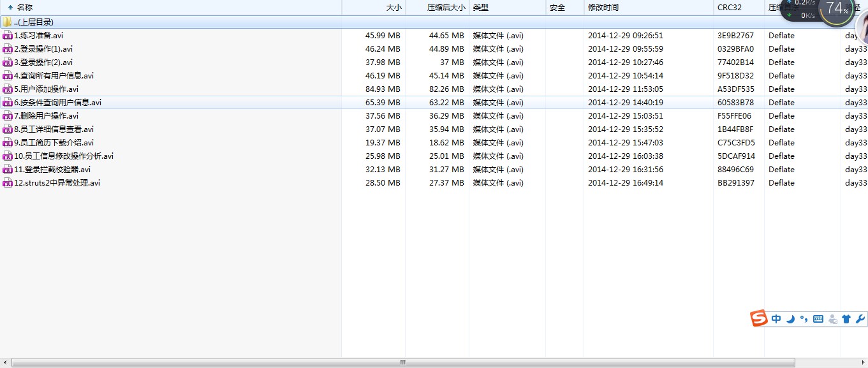The width and height of the screenshot is (868, 368).
Task: Click the icon beside 9.员工简历下载介绍.avi
Action: coord(8,143)
